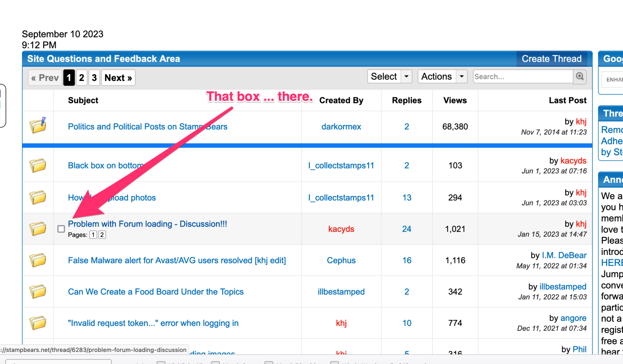The height and width of the screenshot is (364, 623).
Task: Focus the Search text field
Action: (x=522, y=76)
